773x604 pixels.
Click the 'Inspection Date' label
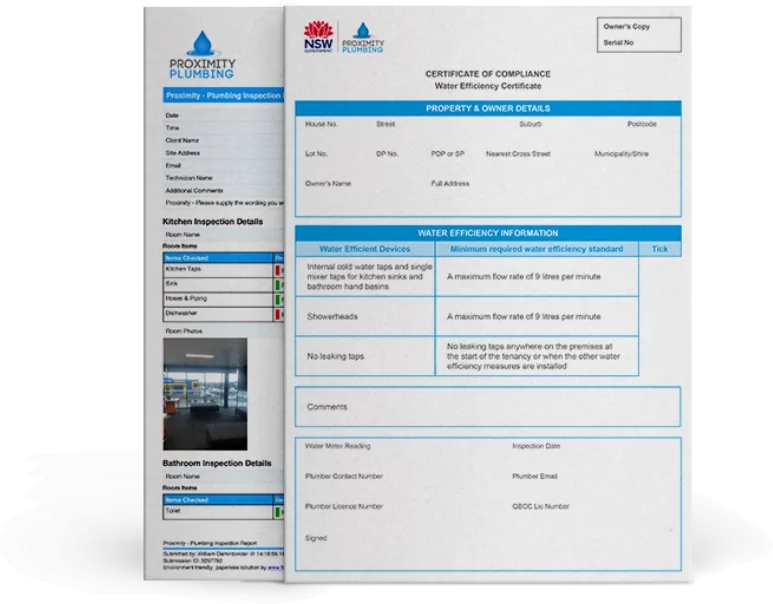pyautogui.click(x=536, y=446)
